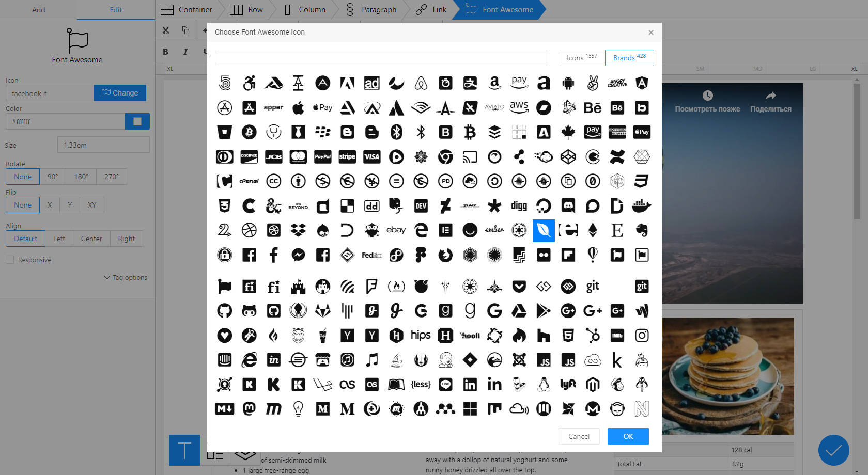The image size is (868, 475).
Task: Select the Chrome browser icon
Action: pos(445,157)
